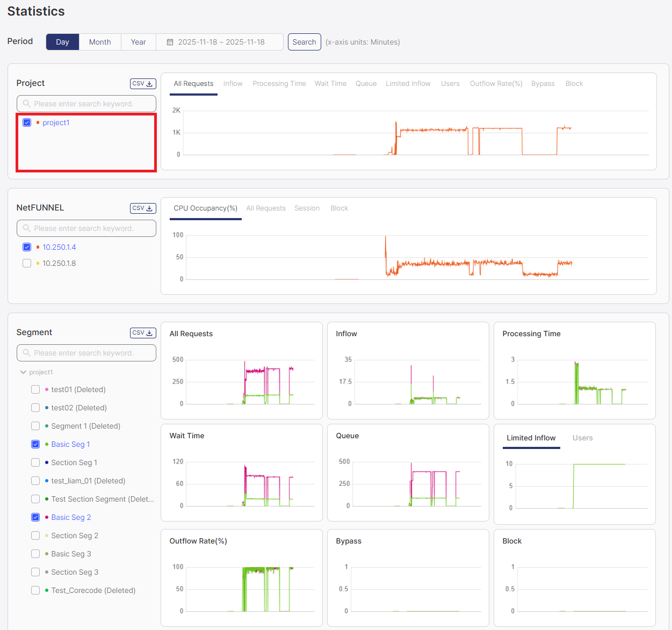The height and width of the screenshot is (630, 672).
Task: Download the Project CSV file
Action: (143, 84)
